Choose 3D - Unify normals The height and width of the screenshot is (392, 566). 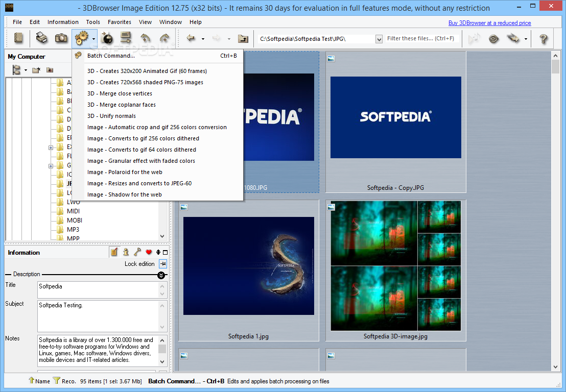(158, 116)
